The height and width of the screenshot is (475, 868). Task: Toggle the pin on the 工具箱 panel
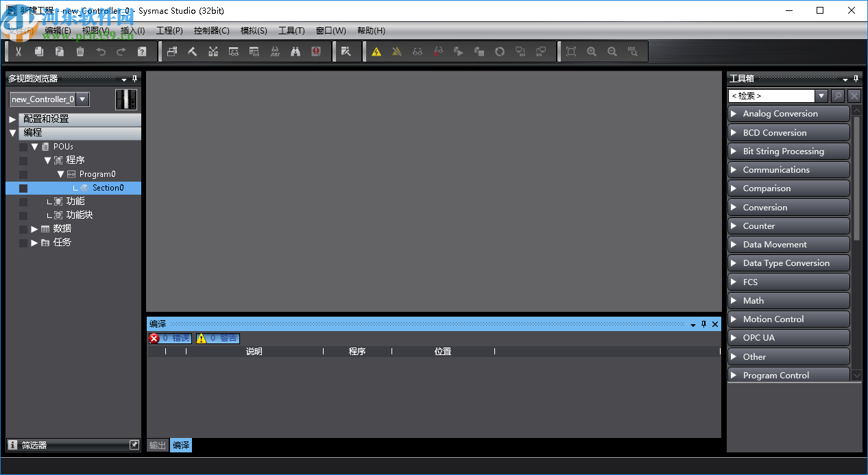click(856, 78)
